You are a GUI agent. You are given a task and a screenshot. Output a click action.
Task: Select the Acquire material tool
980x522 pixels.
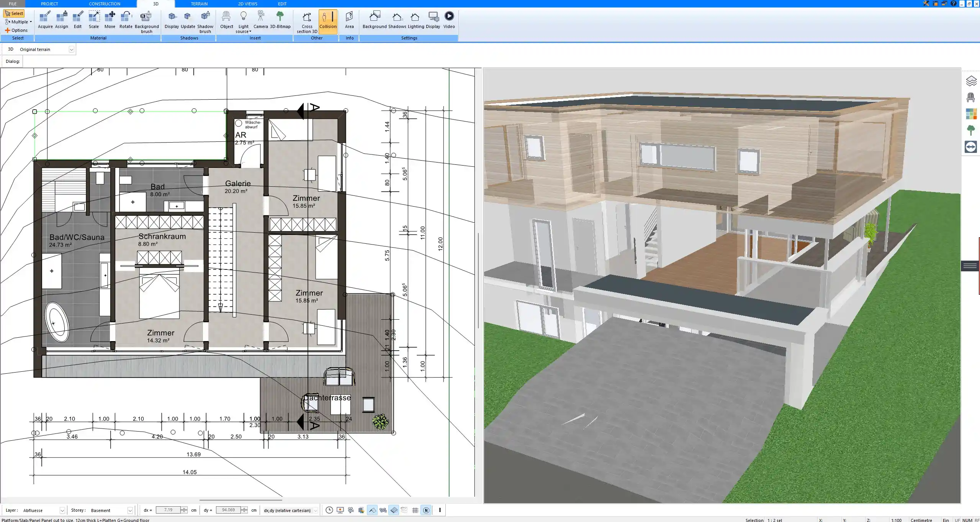click(x=45, y=20)
